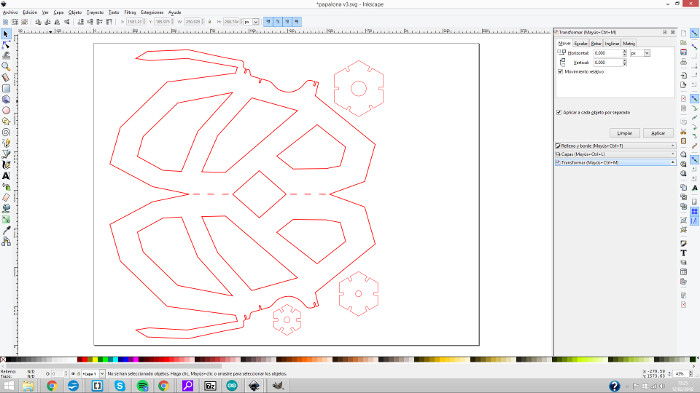
Task: Open the Filtros menu
Action: pos(130,13)
